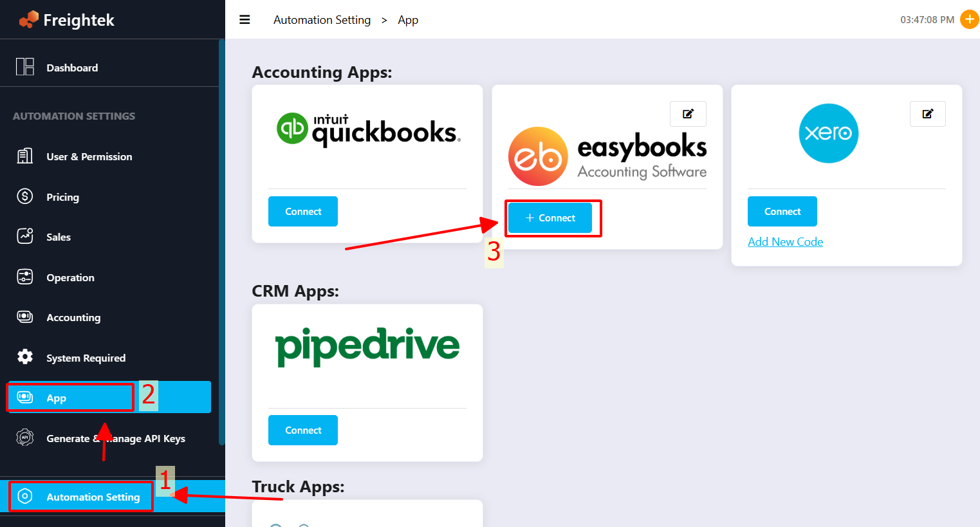Image resolution: width=980 pixels, height=527 pixels.
Task: Open Accounting in the sidebar
Action: (x=109, y=317)
